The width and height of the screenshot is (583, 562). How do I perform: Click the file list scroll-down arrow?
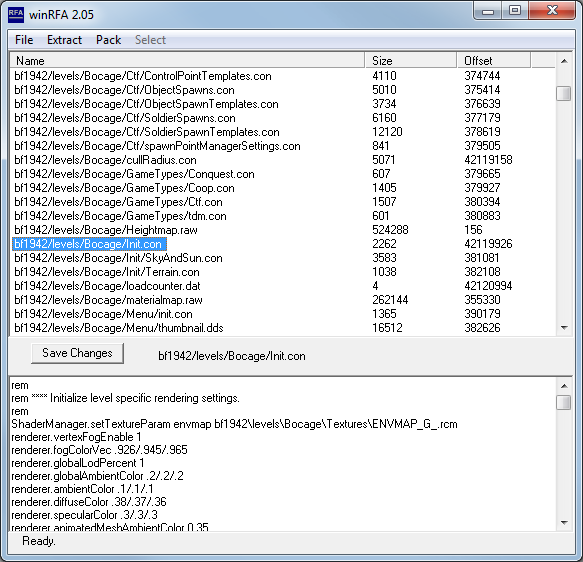coord(564,328)
